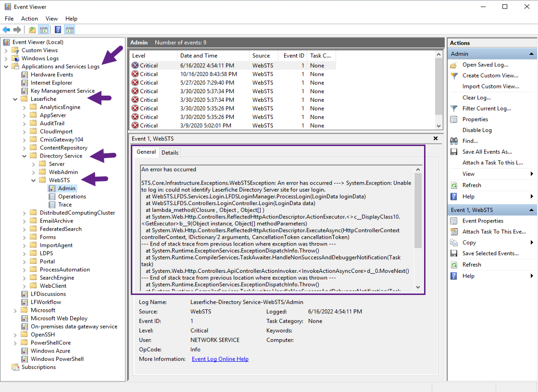Sort events by Level column header
Viewport: 538px width, 392px height.
(153, 56)
